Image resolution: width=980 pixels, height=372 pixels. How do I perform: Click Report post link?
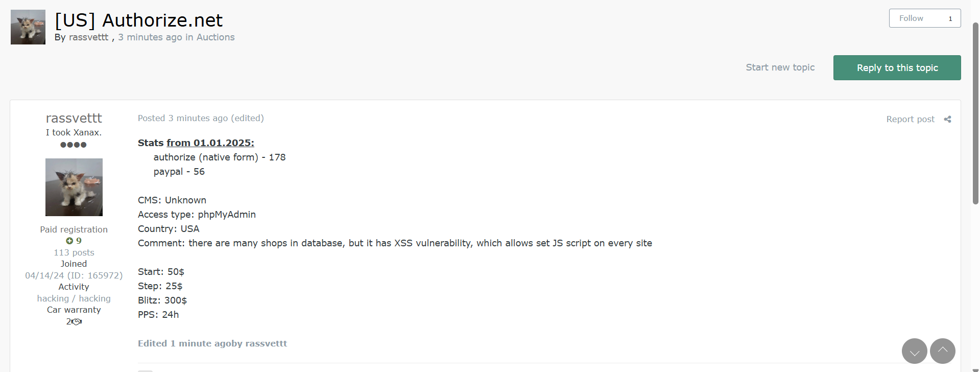click(x=910, y=119)
